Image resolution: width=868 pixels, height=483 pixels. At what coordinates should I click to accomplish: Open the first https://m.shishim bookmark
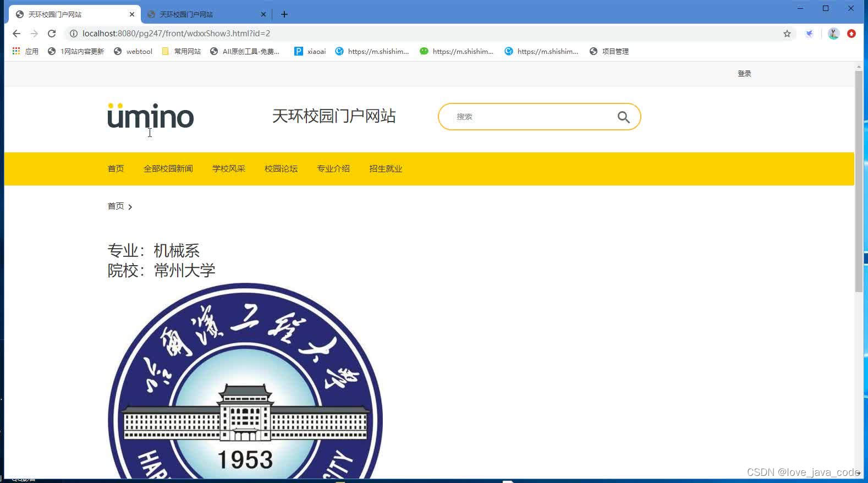click(372, 51)
